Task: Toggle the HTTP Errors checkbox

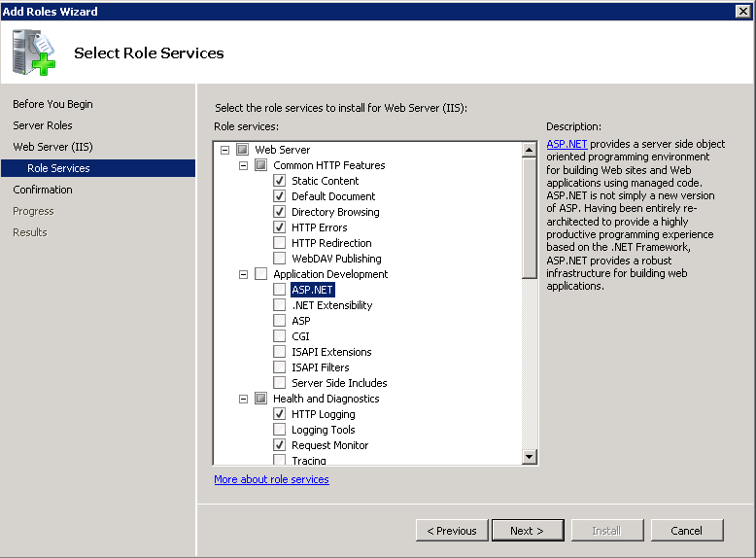Action: tap(279, 227)
